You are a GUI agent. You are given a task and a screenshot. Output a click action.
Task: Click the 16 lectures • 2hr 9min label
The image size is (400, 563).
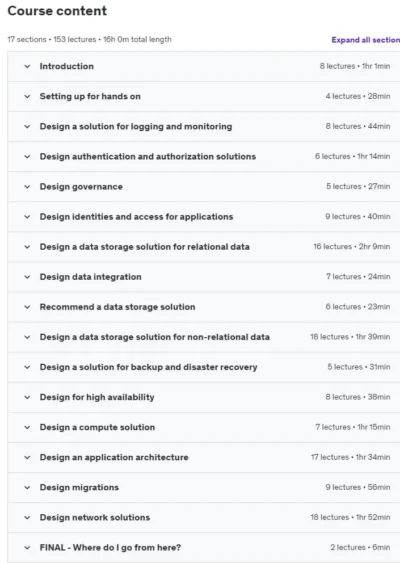[x=352, y=247]
